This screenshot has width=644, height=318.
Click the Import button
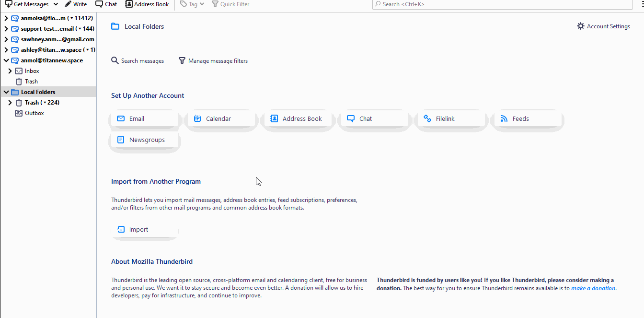(144, 229)
